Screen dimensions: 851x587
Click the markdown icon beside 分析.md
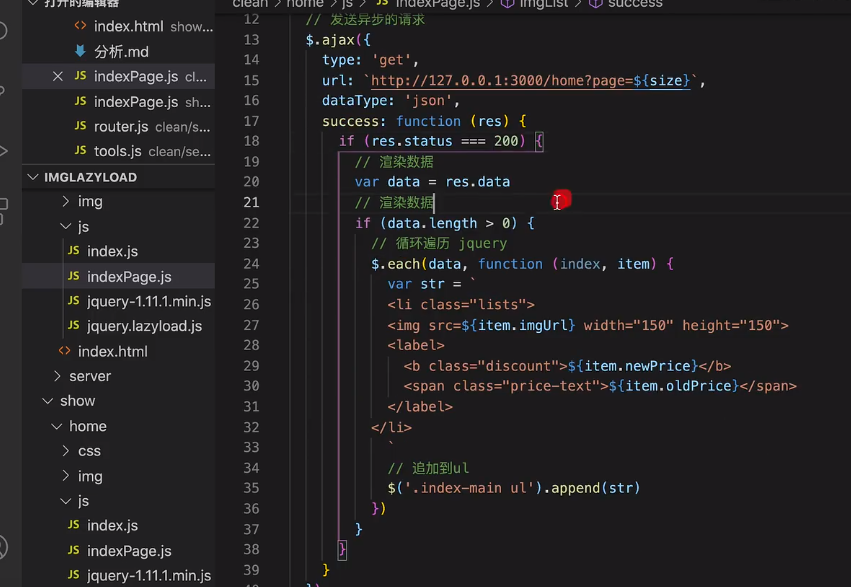[x=80, y=51]
